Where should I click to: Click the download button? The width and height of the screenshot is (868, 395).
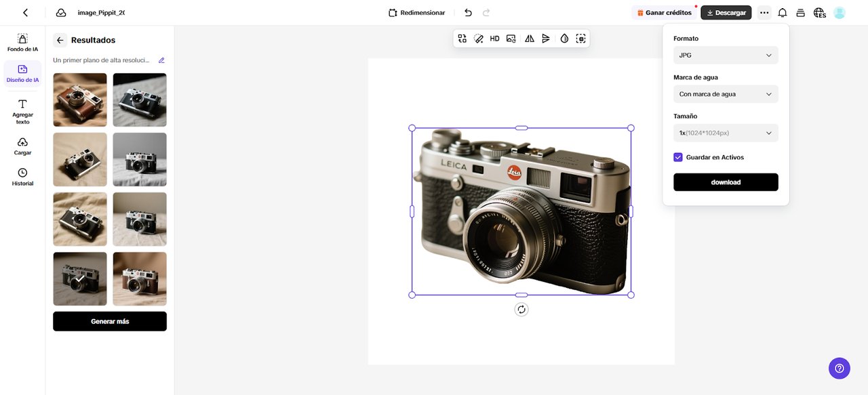pyautogui.click(x=726, y=182)
